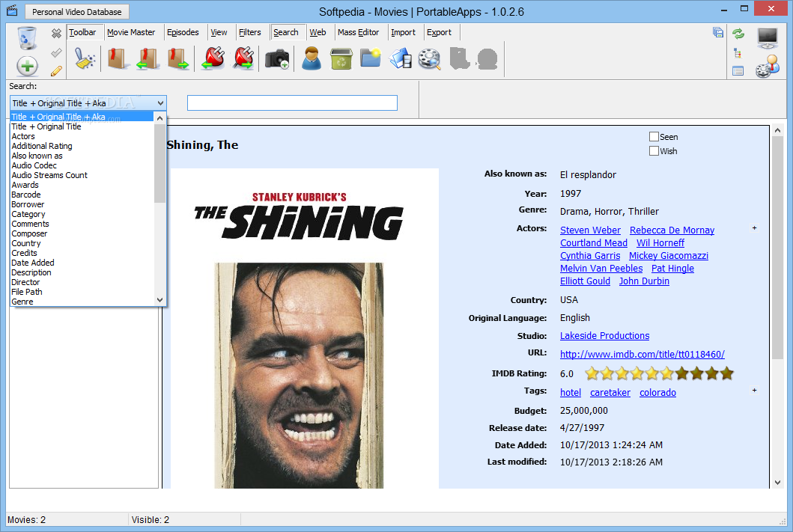
Task: Click the film reel with magnifier icon
Action: click(x=429, y=58)
